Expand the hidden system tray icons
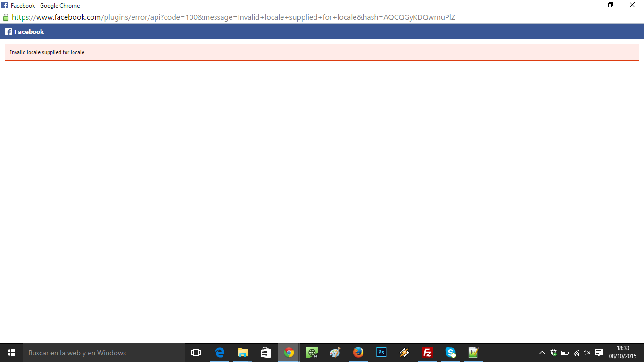 (x=542, y=353)
